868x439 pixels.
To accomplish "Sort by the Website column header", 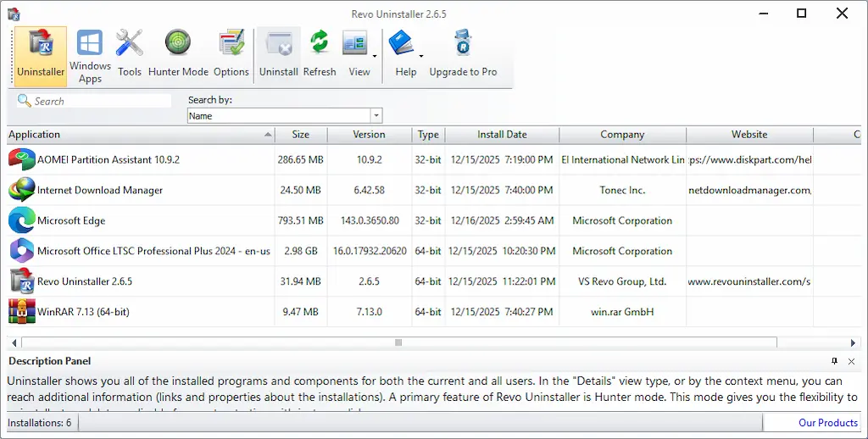I will [749, 135].
